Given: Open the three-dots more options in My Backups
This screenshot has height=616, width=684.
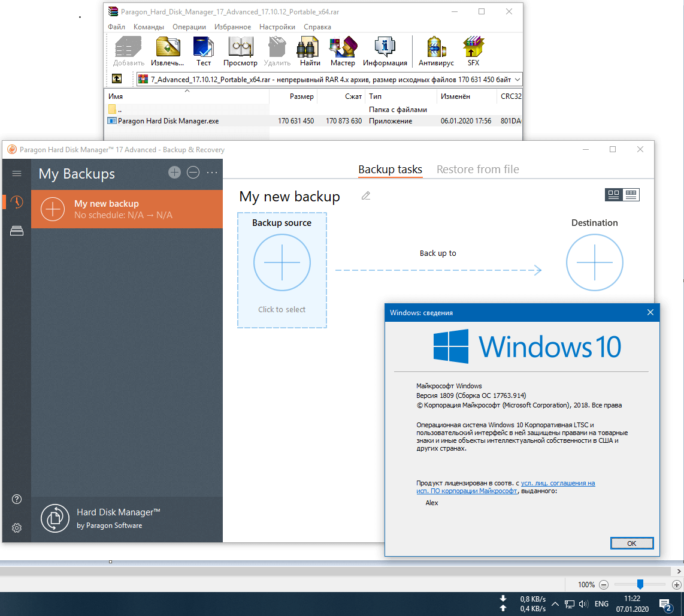Looking at the screenshot, I should coord(212,173).
